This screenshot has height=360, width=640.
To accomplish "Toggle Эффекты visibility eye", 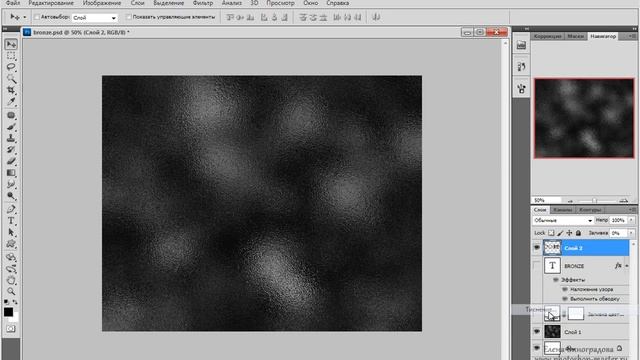I will pyautogui.click(x=556, y=280).
